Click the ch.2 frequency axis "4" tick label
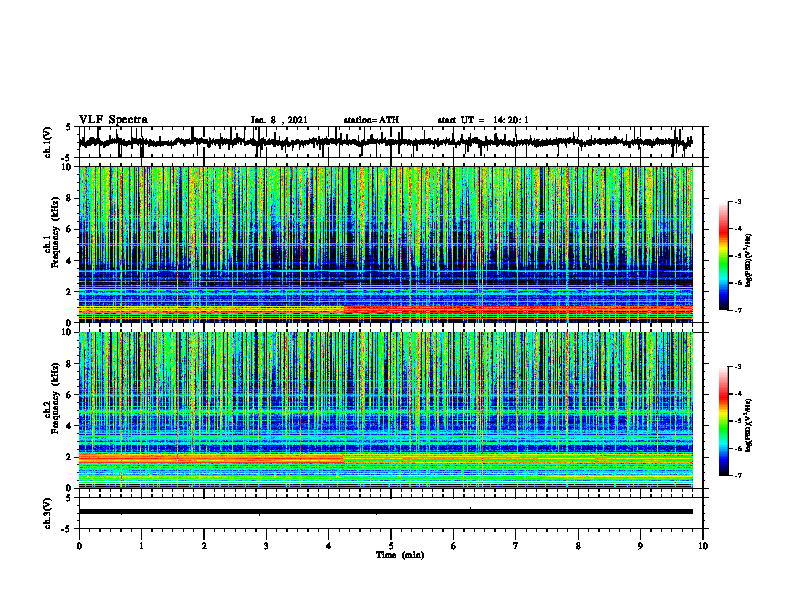Viewport: 792px width, 612px height. [70, 426]
